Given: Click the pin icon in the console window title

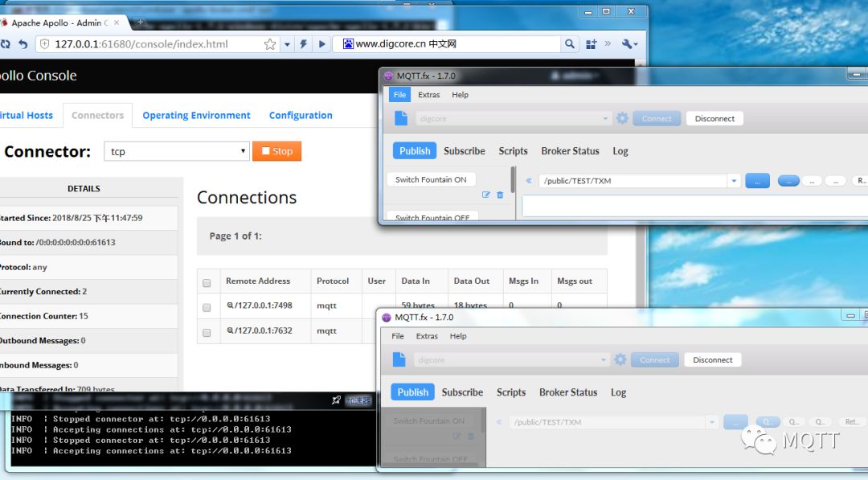Looking at the screenshot, I should click(335, 400).
